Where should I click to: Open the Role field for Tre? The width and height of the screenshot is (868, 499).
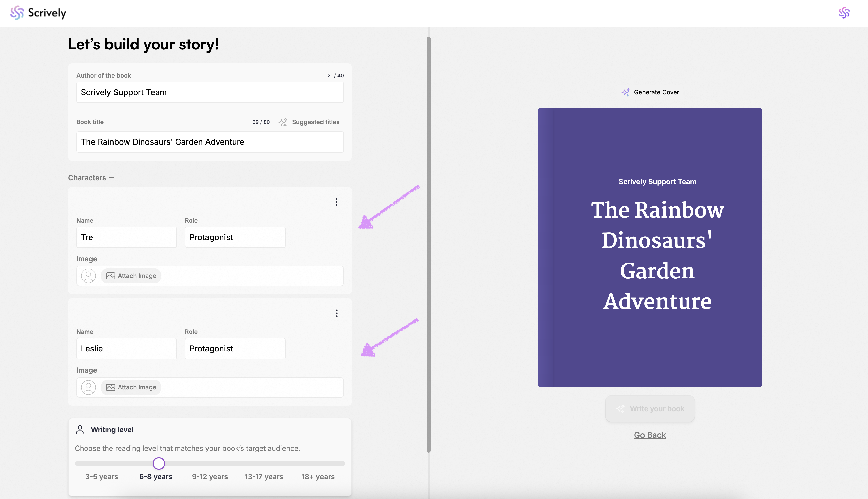235,237
